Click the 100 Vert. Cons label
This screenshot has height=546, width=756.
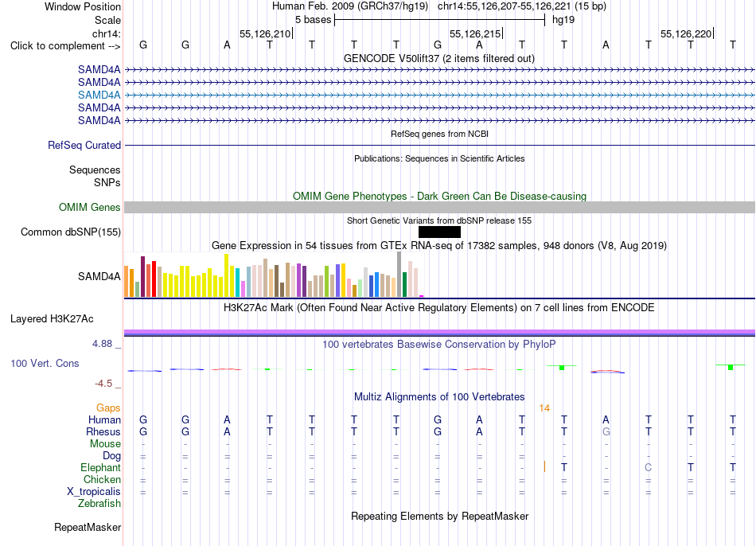coord(45,363)
